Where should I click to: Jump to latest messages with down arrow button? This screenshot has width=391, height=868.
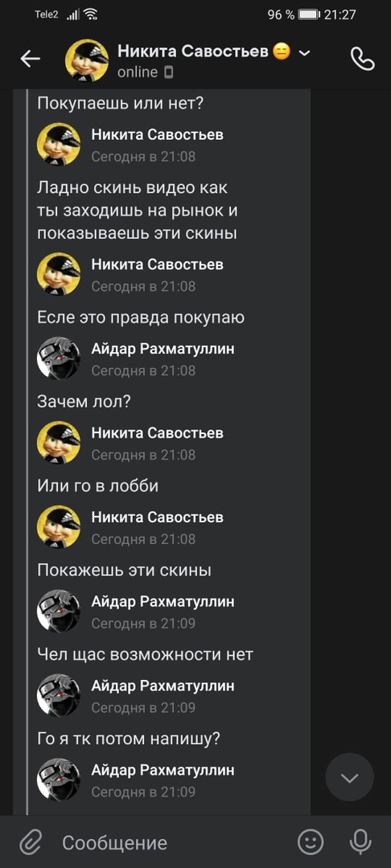pos(349,777)
